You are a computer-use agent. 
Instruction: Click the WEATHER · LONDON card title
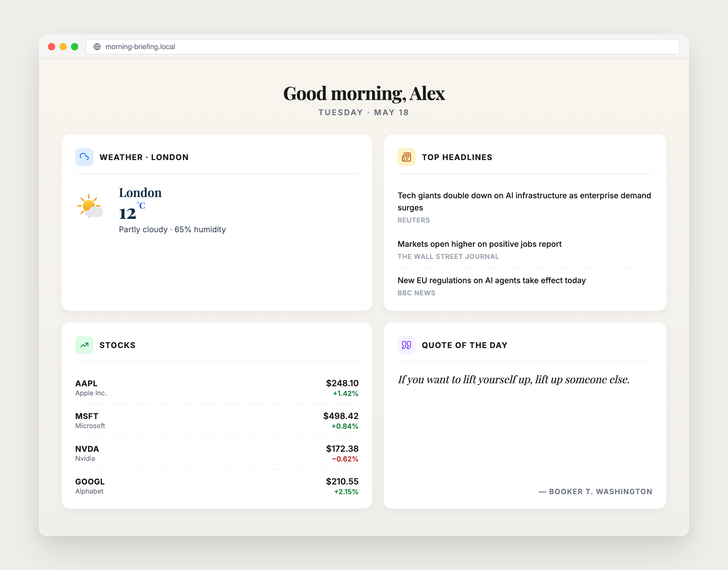pos(144,157)
